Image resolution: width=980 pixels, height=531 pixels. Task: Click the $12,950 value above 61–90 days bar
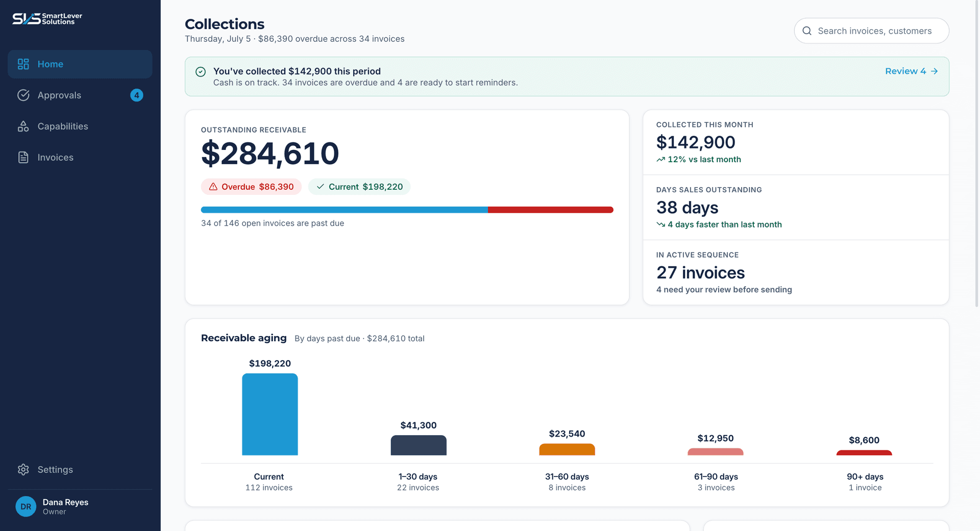pyautogui.click(x=716, y=439)
